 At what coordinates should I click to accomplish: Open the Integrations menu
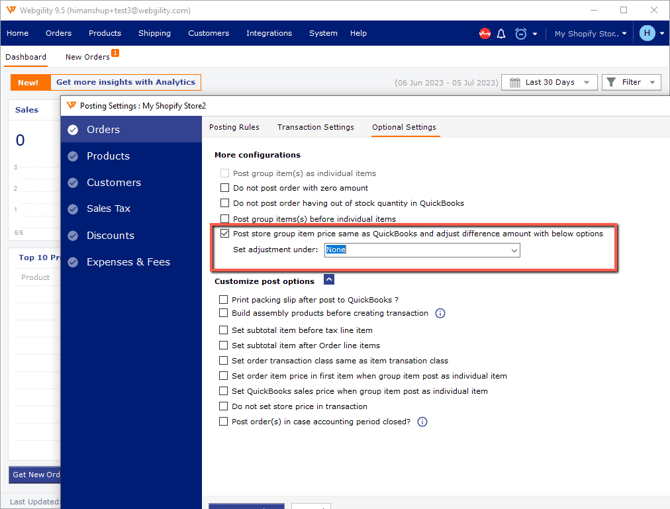(269, 33)
